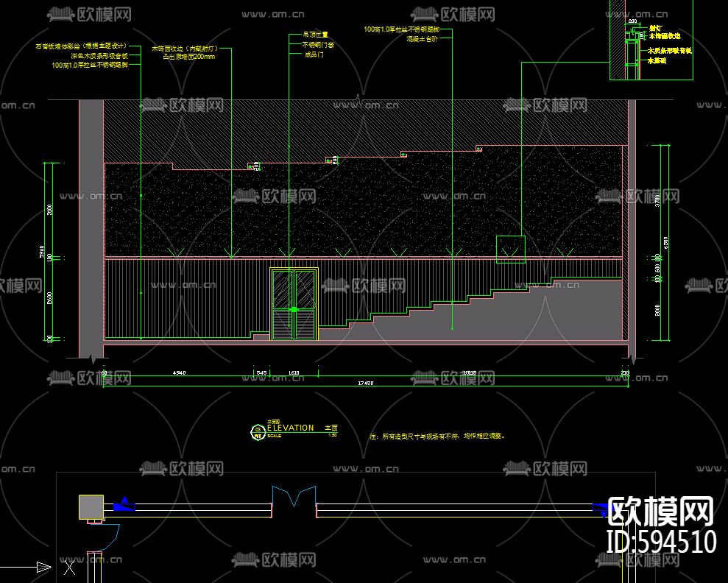Click the 木基础 label in section detail
728x583 pixels.
point(657,60)
